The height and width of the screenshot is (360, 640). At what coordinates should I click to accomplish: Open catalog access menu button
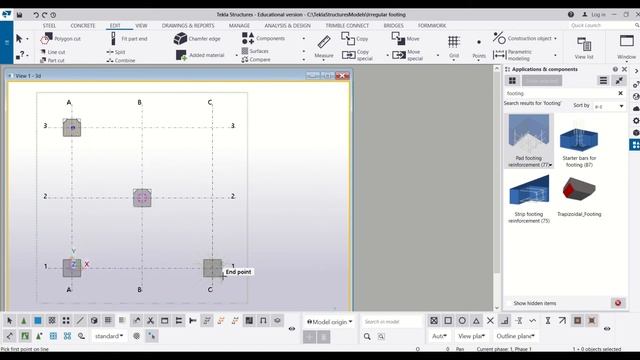point(603,81)
